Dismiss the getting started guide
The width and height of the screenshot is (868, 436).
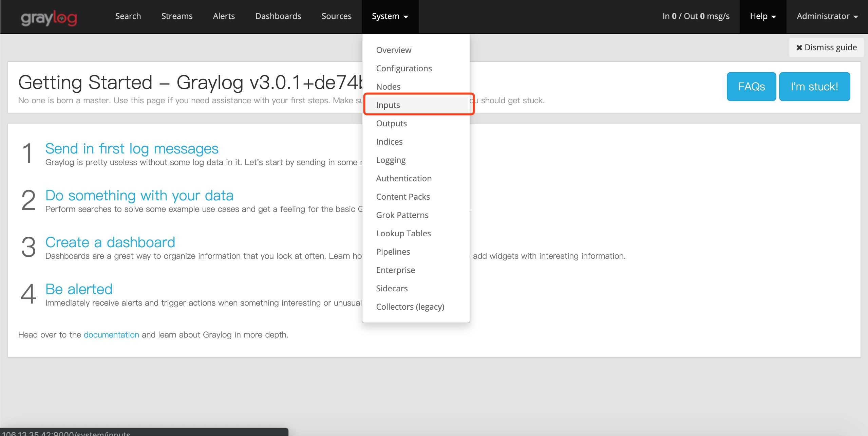click(826, 47)
